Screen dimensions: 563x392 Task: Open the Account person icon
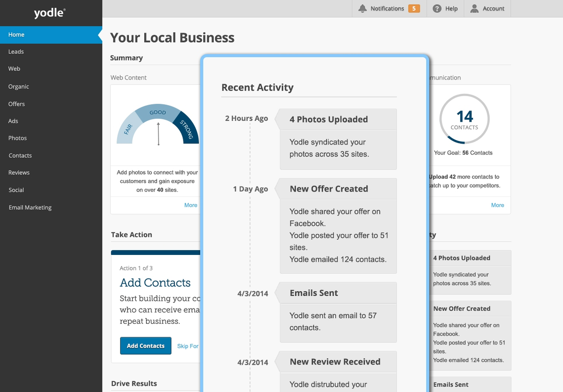pyautogui.click(x=473, y=8)
